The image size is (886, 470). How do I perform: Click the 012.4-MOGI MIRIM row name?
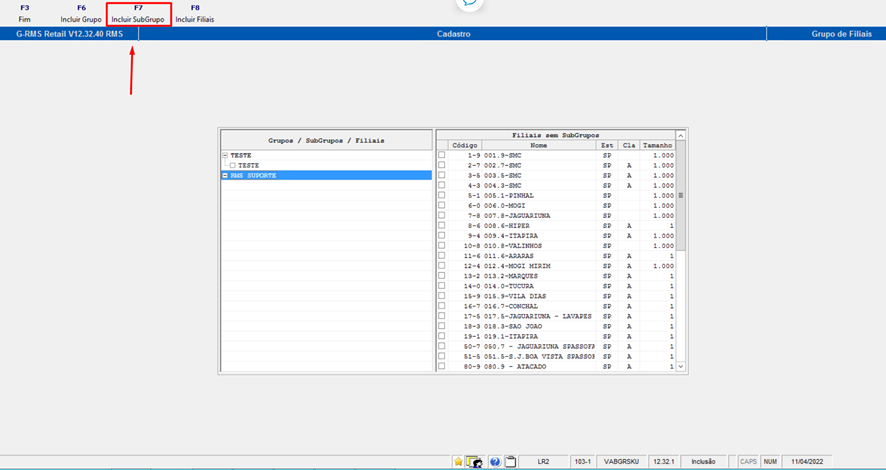click(517, 266)
